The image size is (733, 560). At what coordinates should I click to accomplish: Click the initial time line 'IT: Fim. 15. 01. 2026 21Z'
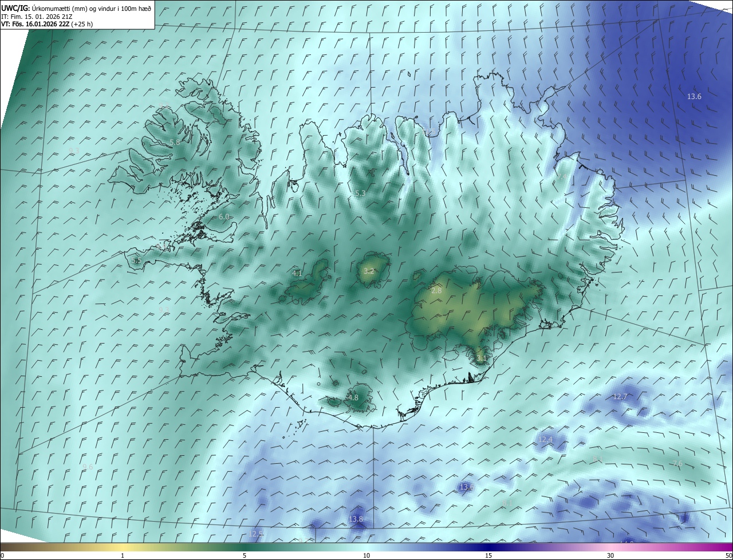pos(36,17)
